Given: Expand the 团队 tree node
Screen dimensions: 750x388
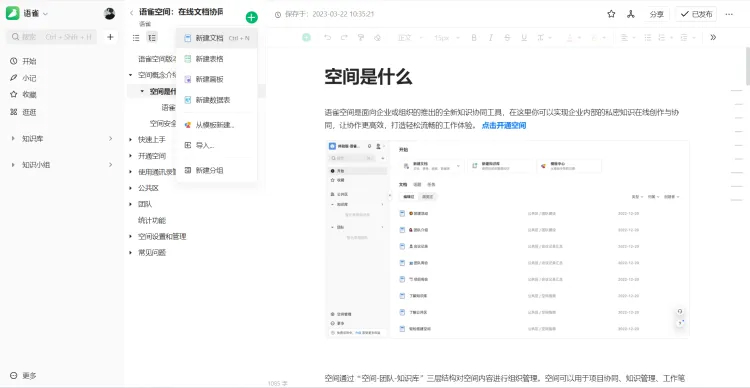Looking at the screenshot, I should 131,204.
